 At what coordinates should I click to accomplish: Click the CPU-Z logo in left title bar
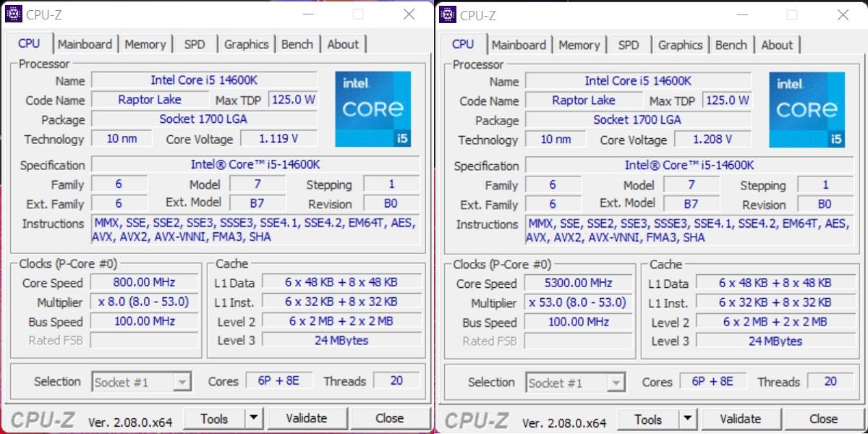tap(13, 14)
